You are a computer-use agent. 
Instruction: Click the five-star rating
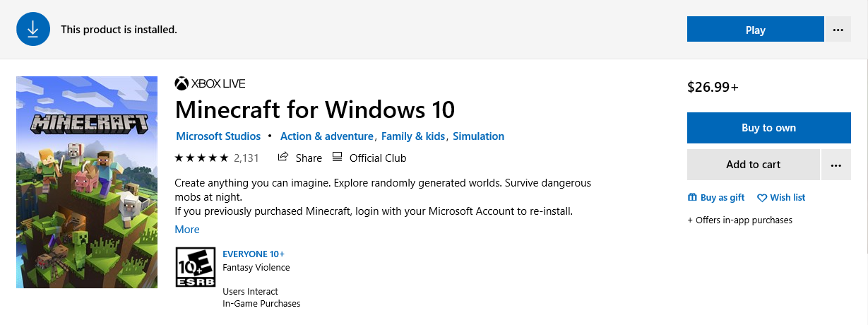201,158
